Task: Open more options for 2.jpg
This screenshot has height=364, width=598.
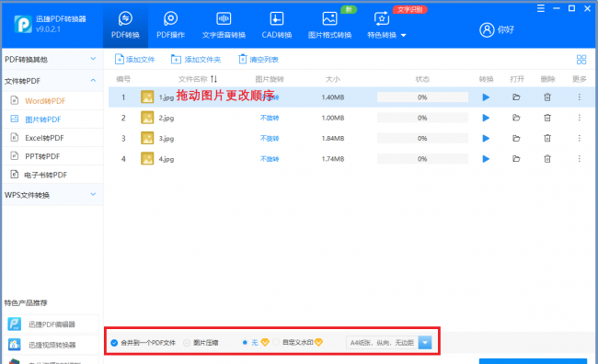Action: [x=579, y=118]
